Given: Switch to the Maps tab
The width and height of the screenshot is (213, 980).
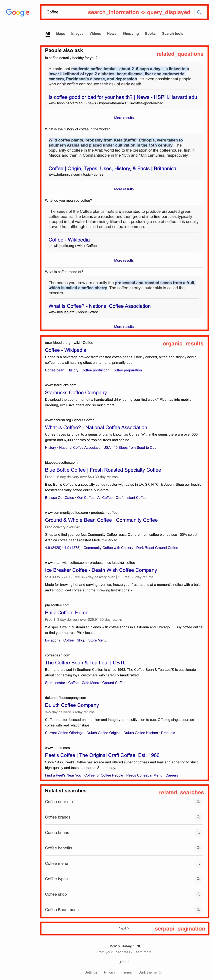Looking at the screenshot, I should [60, 34].
